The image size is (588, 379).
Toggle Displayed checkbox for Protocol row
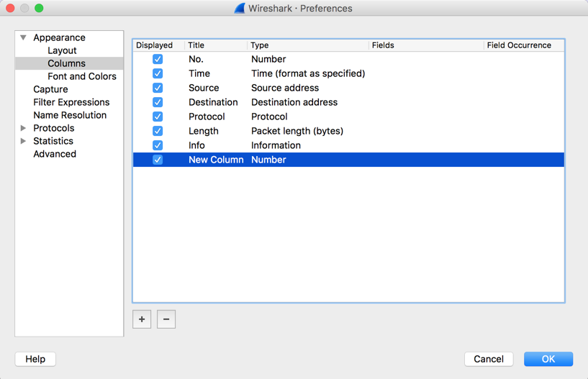tap(158, 117)
